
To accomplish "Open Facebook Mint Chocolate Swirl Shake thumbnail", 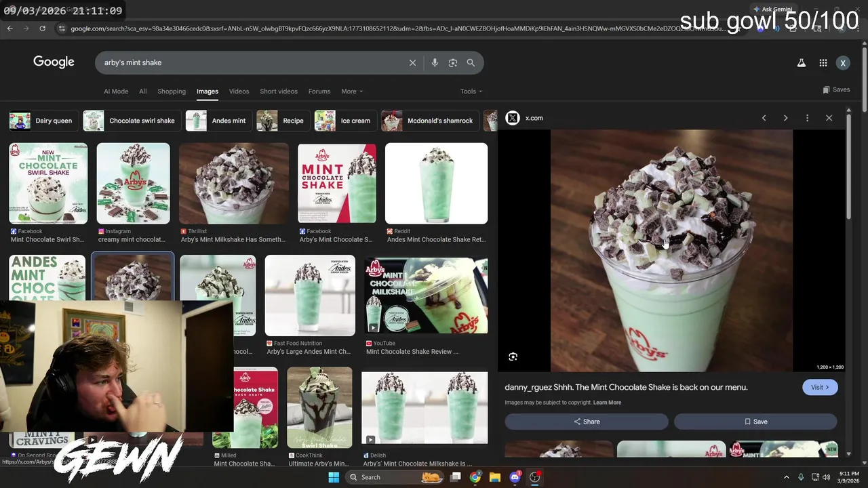I will click(48, 184).
